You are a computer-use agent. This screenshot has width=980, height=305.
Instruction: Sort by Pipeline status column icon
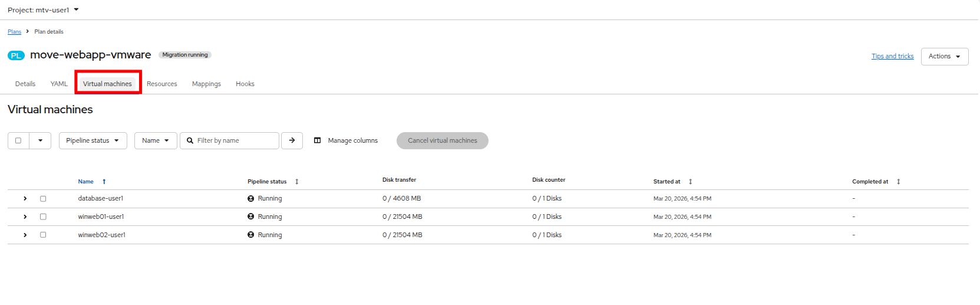pos(297,182)
